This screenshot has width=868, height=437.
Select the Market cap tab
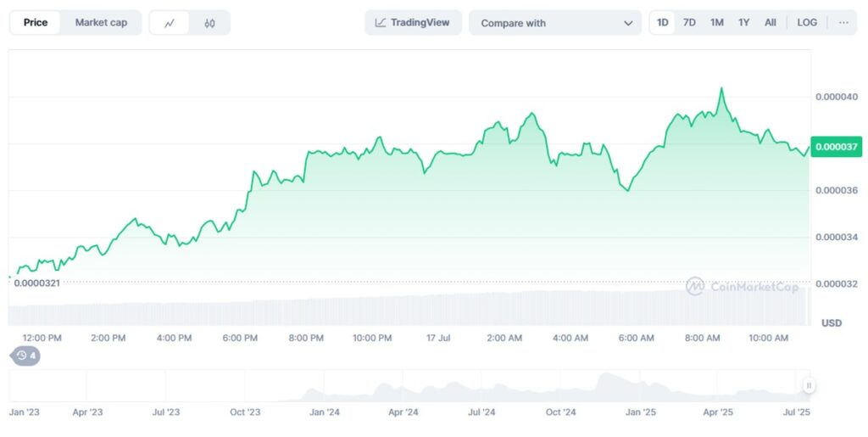pyautogui.click(x=101, y=23)
